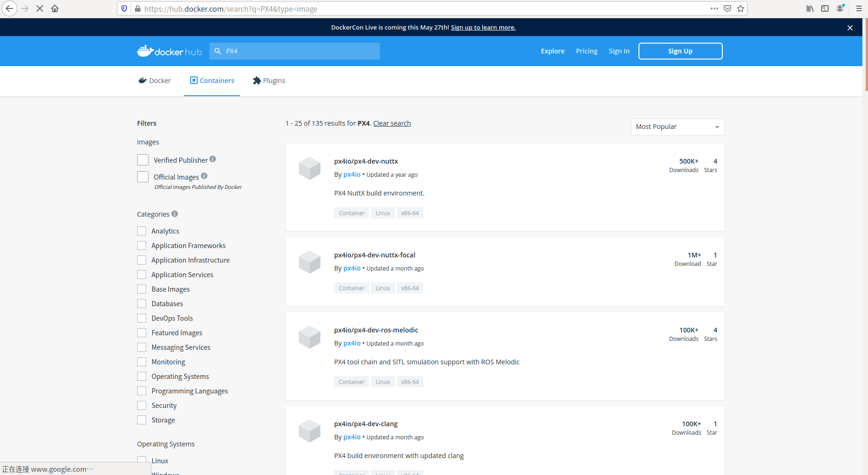Open the Most Popular sort dropdown

click(677, 127)
